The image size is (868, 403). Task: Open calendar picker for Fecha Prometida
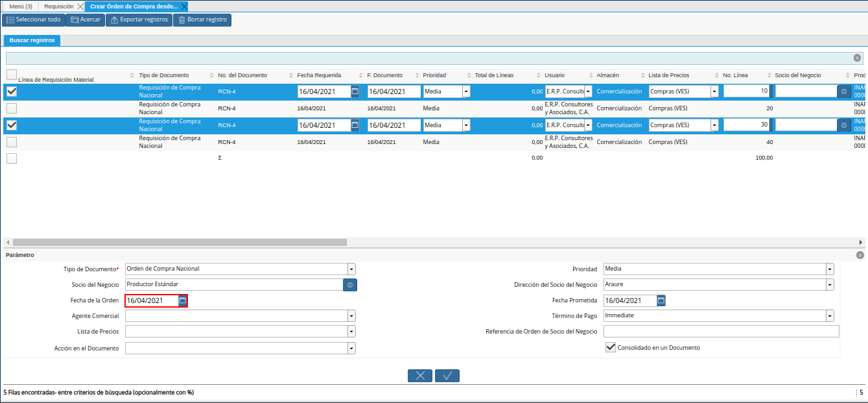[661, 300]
